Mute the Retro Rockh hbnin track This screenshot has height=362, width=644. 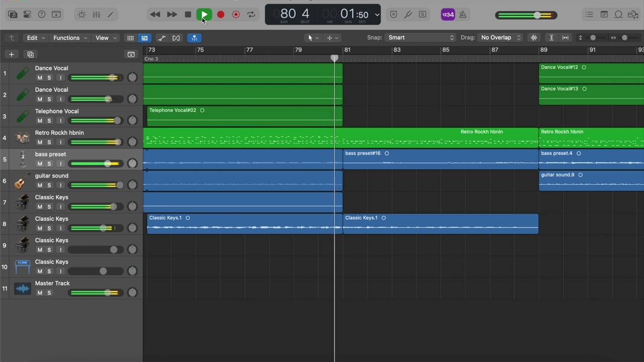(x=40, y=142)
